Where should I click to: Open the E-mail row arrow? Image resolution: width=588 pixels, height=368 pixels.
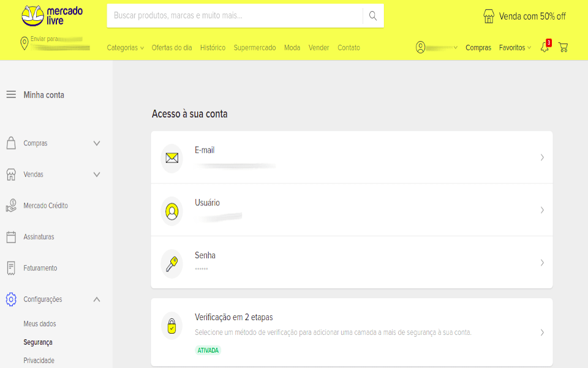pyautogui.click(x=542, y=158)
